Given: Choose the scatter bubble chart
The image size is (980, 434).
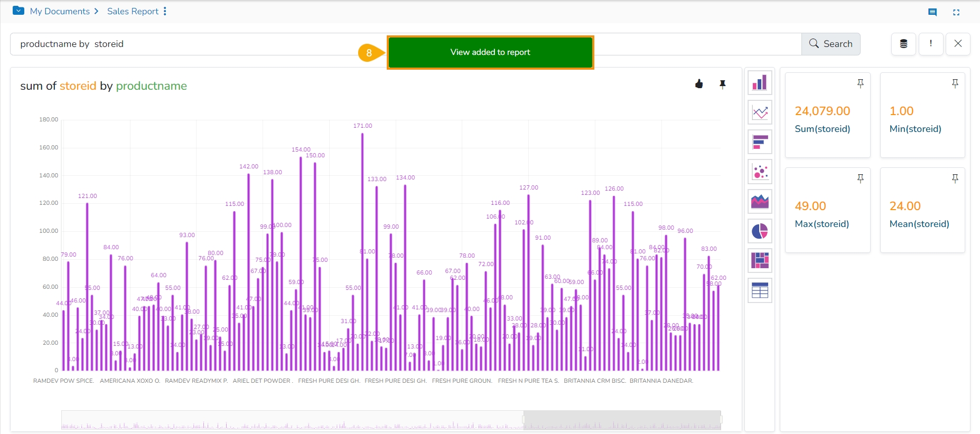Looking at the screenshot, I should [x=760, y=172].
